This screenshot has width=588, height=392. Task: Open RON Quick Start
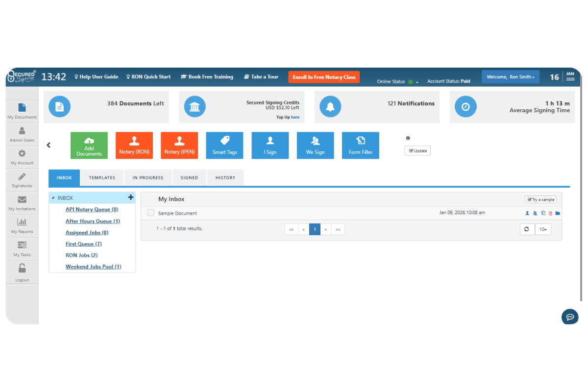tap(148, 77)
